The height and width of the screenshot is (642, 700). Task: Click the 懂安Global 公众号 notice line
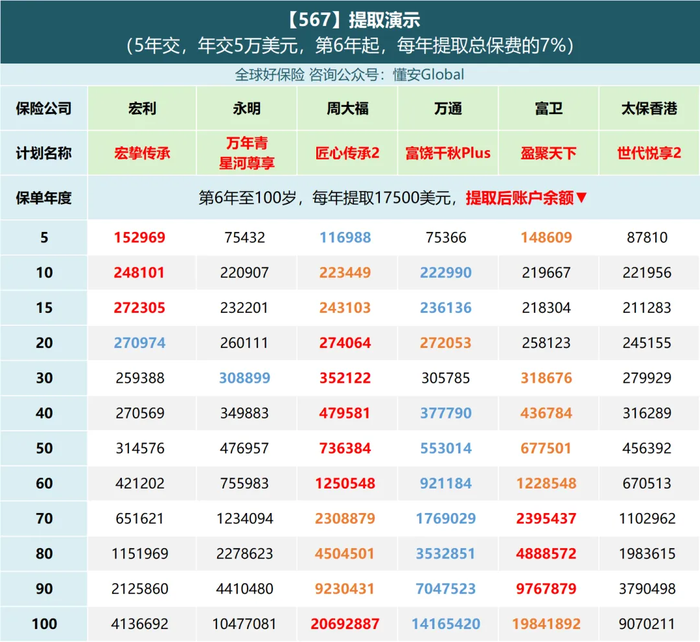(x=350, y=75)
